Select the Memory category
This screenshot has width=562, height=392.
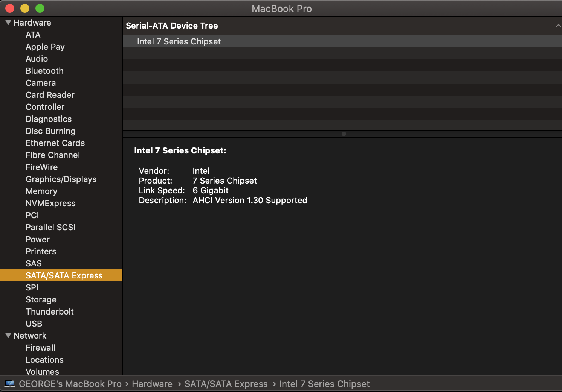coord(41,191)
